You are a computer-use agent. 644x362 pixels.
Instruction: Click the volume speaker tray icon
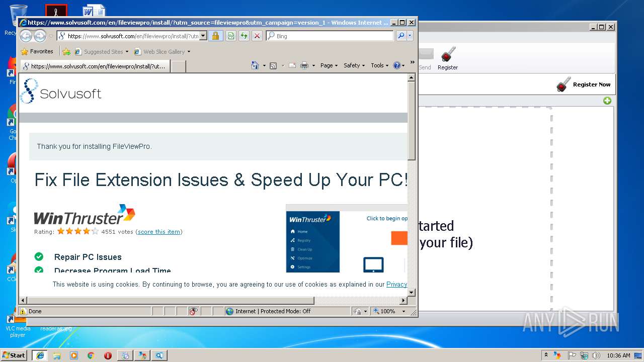point(596,355)
